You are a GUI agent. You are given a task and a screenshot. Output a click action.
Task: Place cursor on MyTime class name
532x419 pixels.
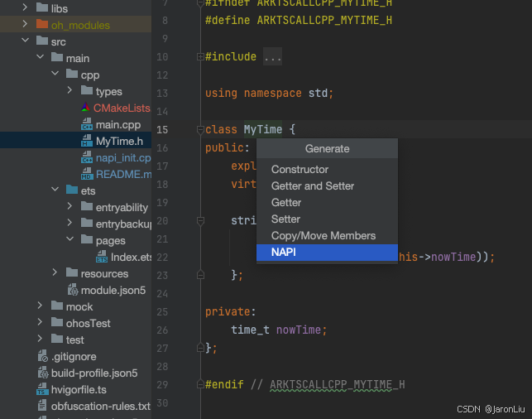(263, 130)
